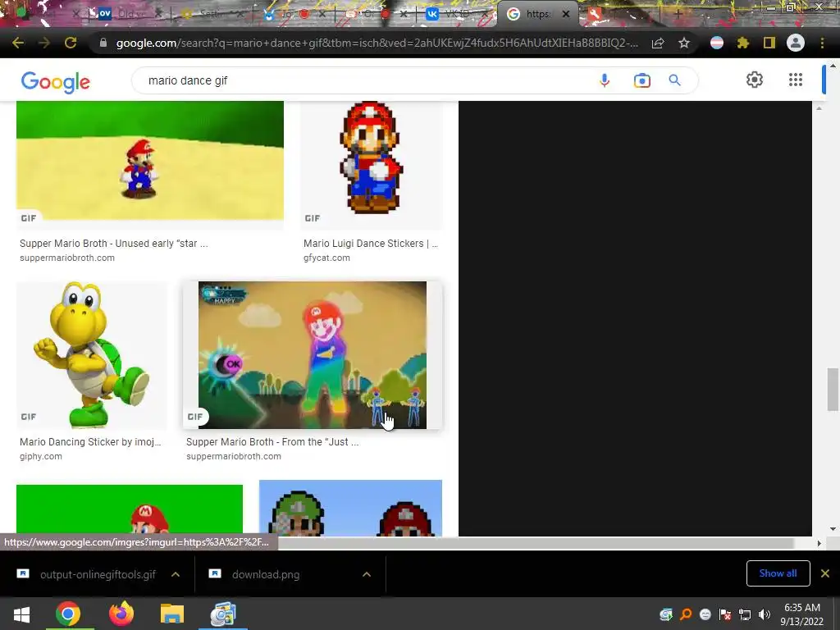The width and height of the screenshot is (840, 630).
Task: Close the downloads bar with the X
Action: (825, 573)
